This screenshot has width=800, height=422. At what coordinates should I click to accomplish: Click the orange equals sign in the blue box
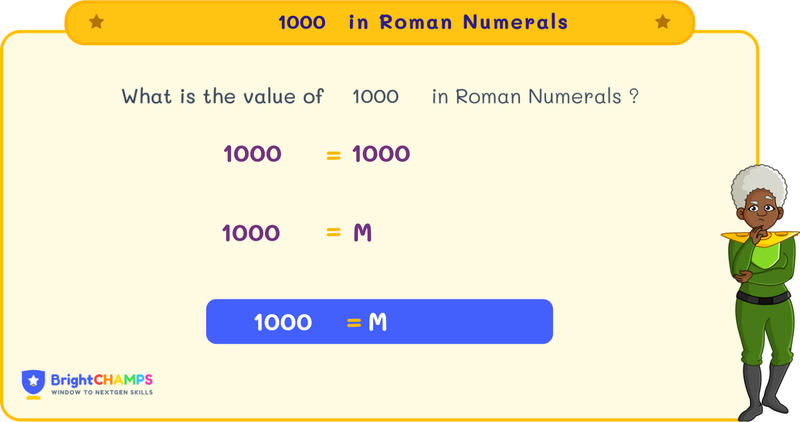pos(353,322)
